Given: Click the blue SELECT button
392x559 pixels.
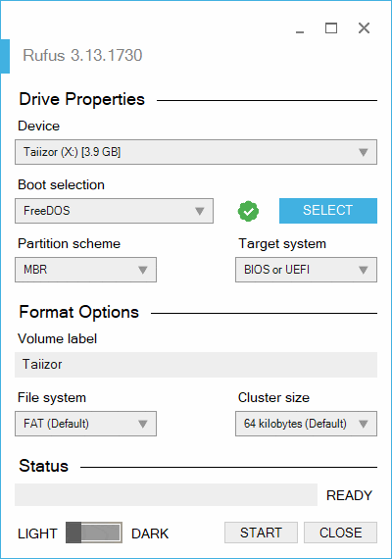Looking at the screenshot, I should tap(328, 211).
